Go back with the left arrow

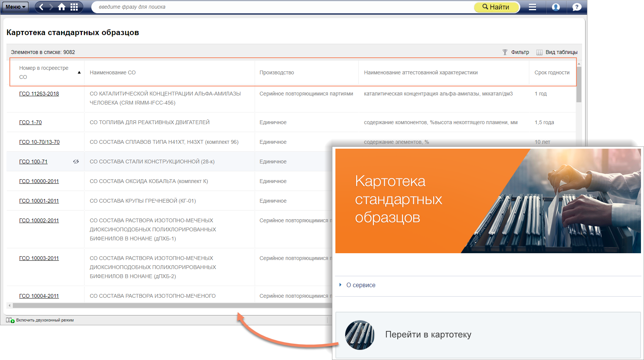(x=41, y=7)
